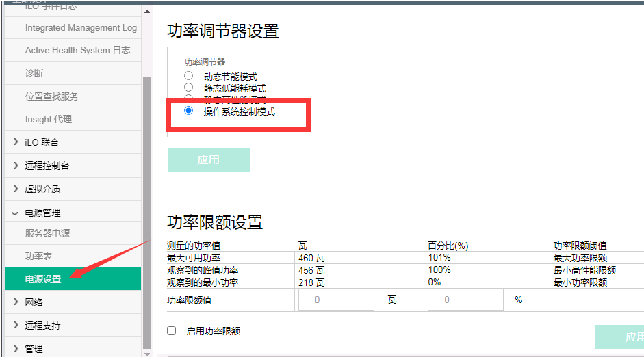Click the power cap percentage input field

465,300
